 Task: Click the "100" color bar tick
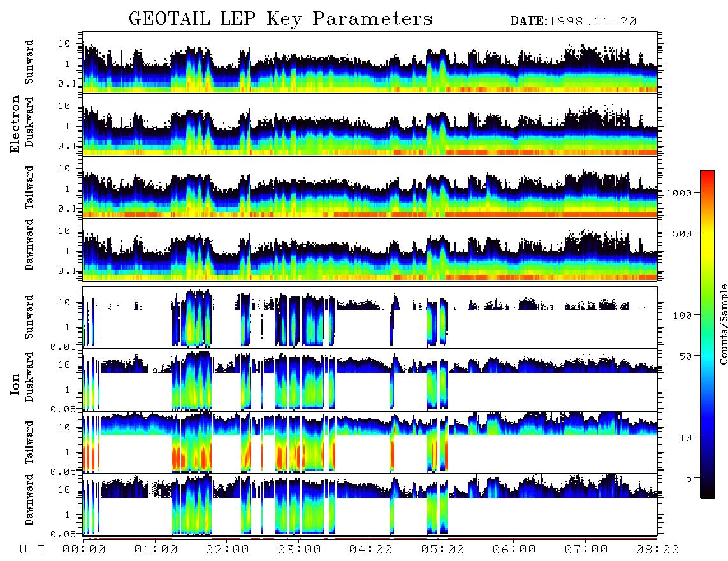coord(683,316)
